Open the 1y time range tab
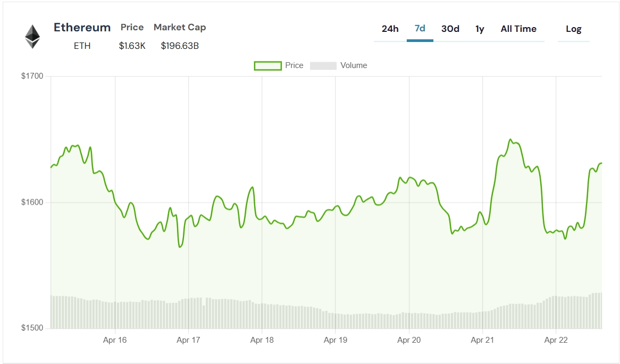 pyautogui.click(x=480, y=29)
